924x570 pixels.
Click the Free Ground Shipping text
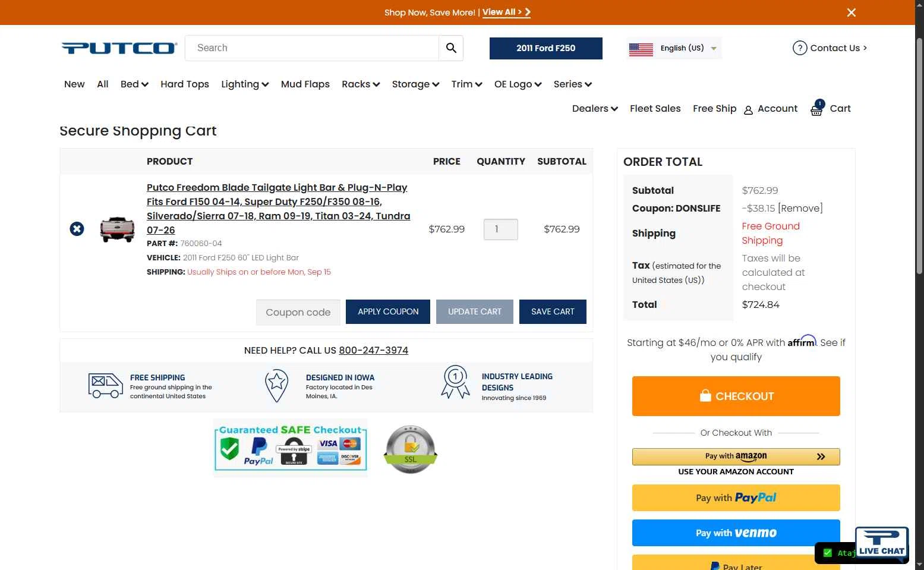tap(771, 234)
